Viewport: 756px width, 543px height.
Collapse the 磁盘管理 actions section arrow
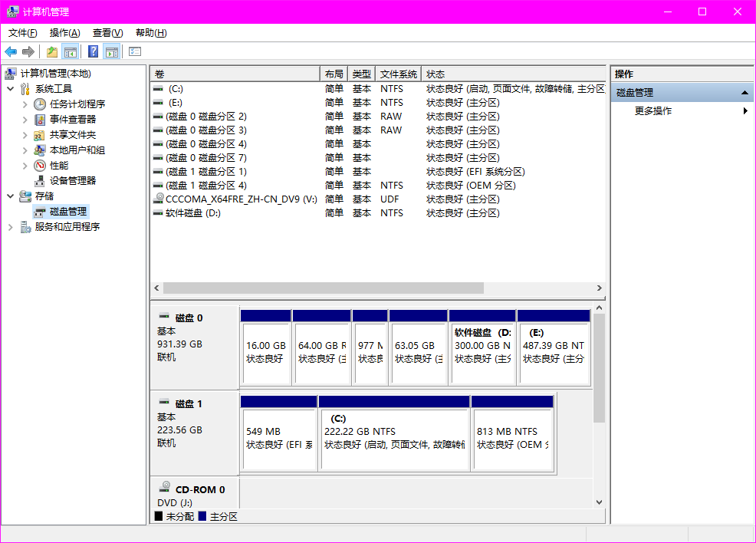click(x=744, y=93)
